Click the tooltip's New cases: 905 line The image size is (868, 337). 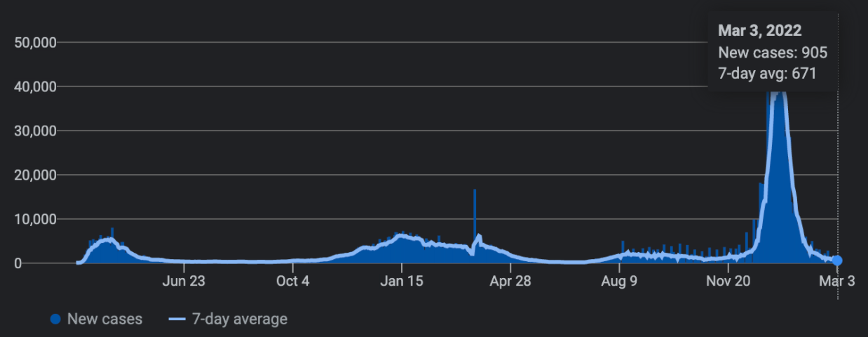[773, 53]
